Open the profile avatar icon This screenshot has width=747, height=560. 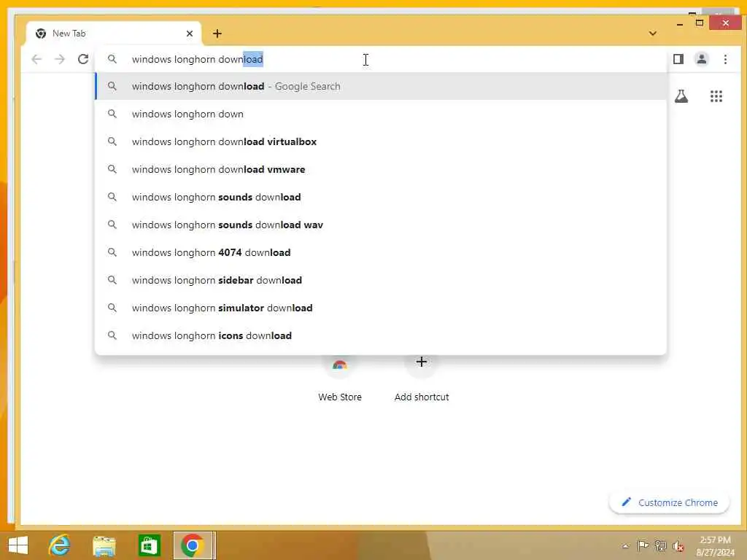point(701,59)
